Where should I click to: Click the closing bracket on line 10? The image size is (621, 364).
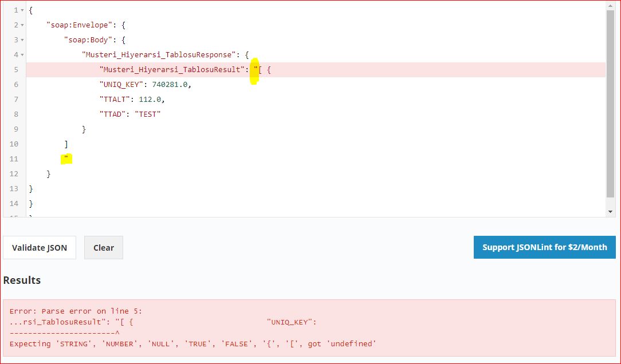click(66, 144)
